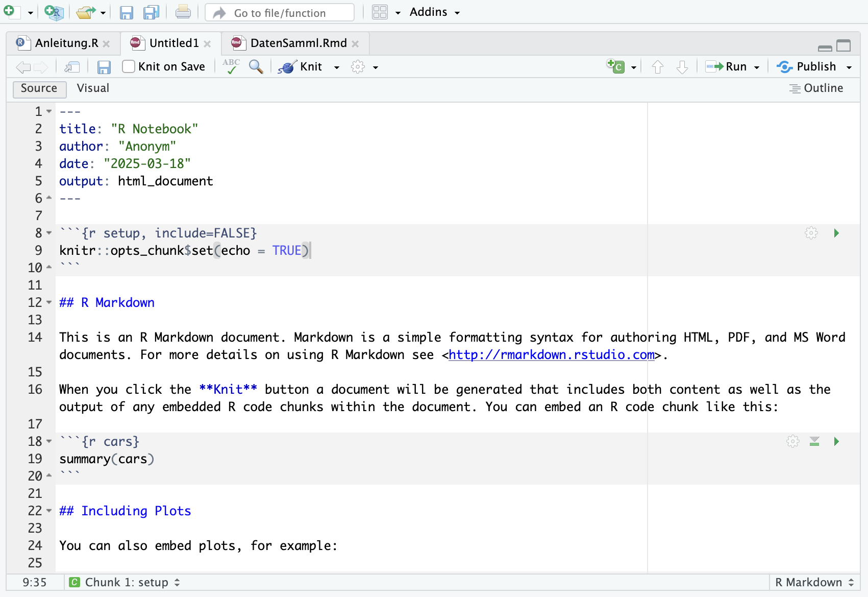Click the title line "R Notebook"
This screenshot has width=868, height=597.
click(x=129, y=129)
